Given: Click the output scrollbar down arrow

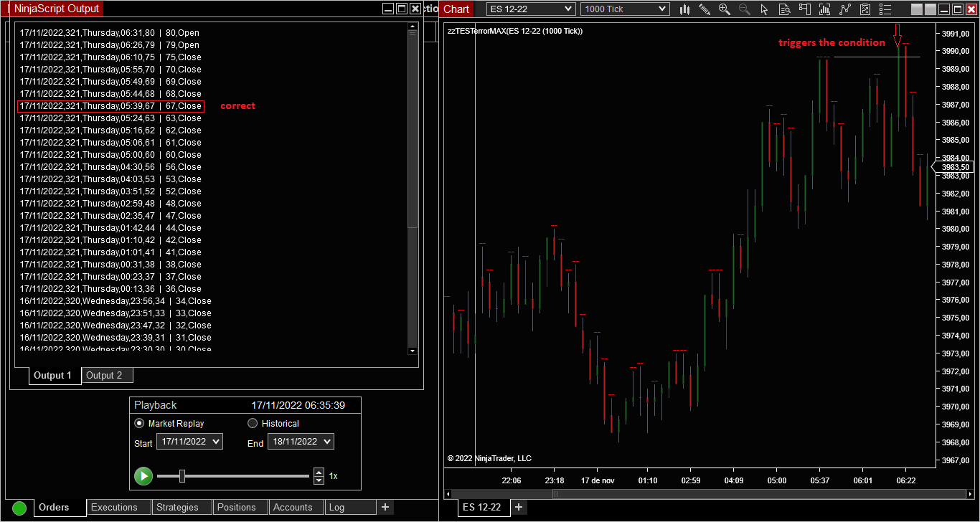Looking at the screenshot, I should click(413, 351).
